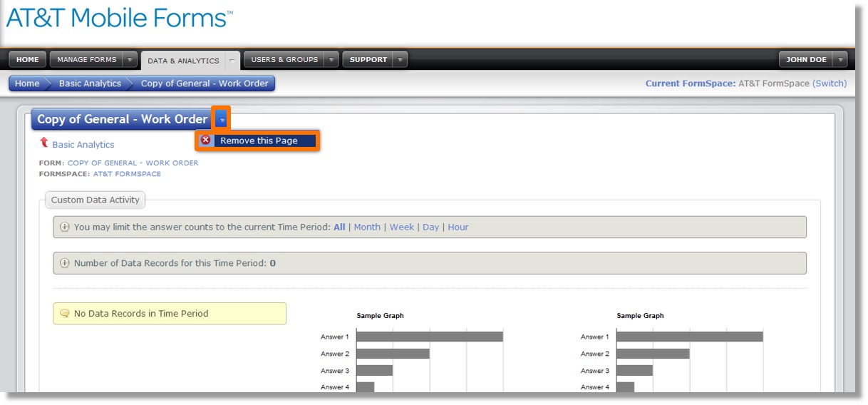Set time period to All
The image size is (868, 405).
[339, 227]
